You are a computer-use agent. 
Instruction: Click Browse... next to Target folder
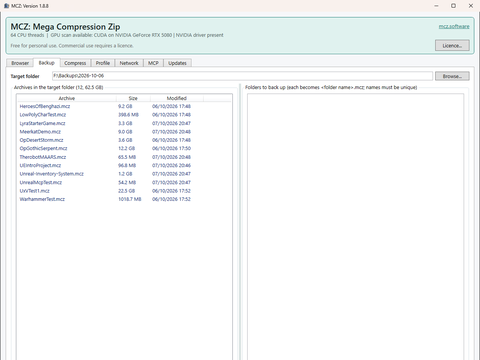452,76
